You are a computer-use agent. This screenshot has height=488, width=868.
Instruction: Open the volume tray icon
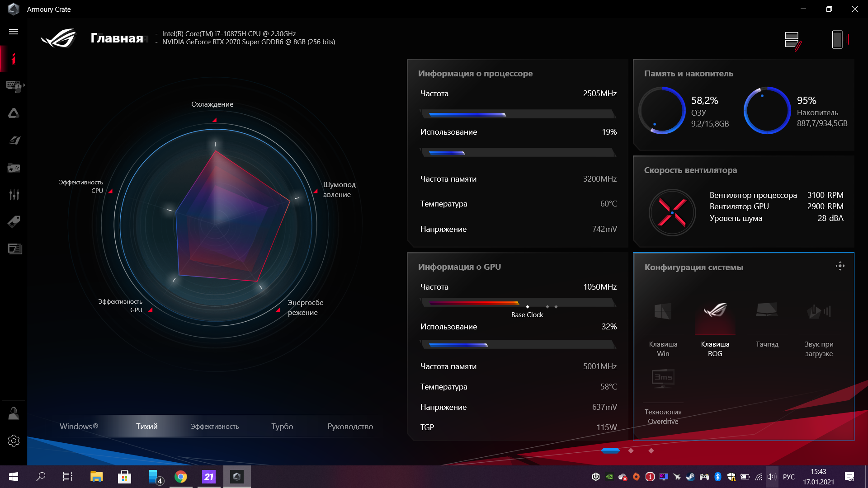772,477
